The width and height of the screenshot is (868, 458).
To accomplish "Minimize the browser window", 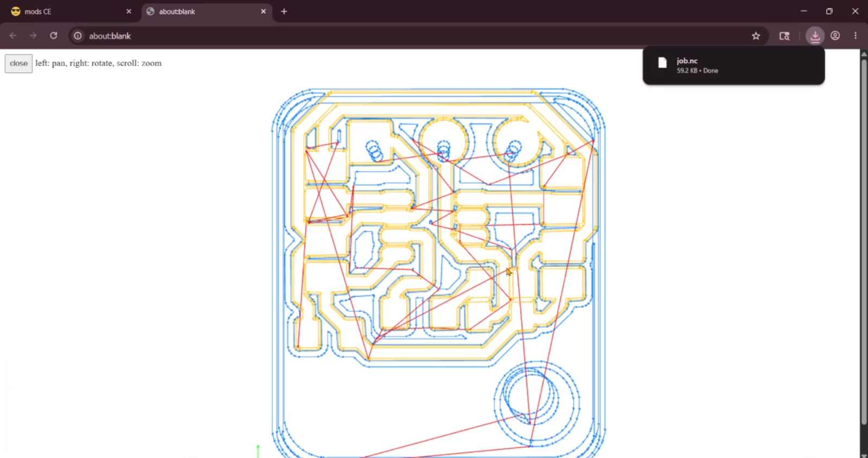I will pos(804,11).
